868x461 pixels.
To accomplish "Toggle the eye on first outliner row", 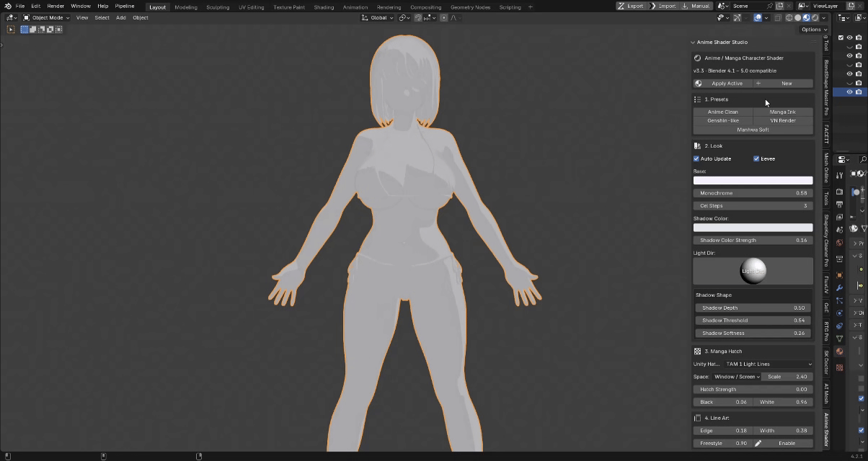I will point(849,37).
